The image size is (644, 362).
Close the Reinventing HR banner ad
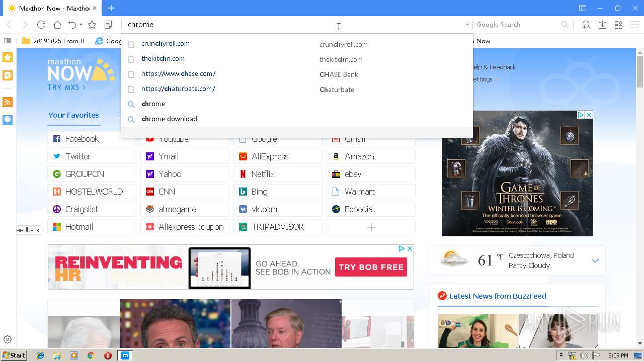pyautogui.click(x=410, y=249)
